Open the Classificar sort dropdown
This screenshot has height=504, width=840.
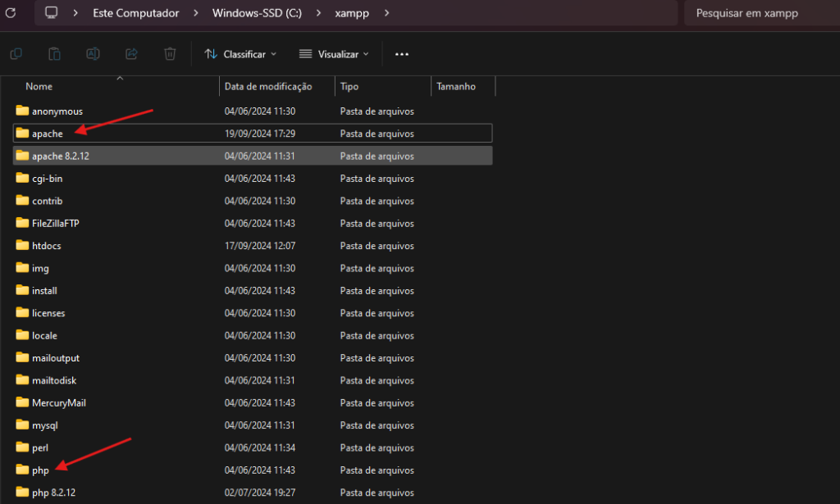click(240, 54)
